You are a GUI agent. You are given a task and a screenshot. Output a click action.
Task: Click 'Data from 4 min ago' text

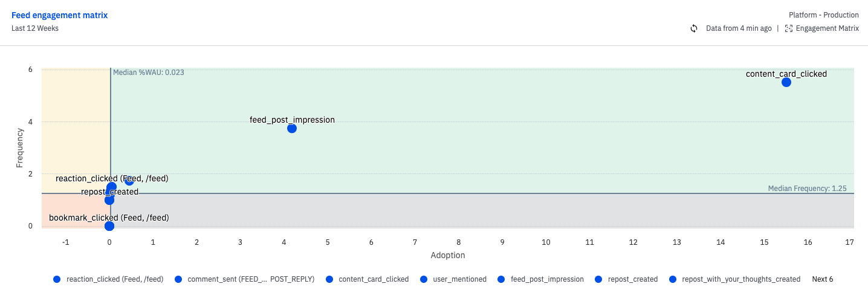click(739, 28)
